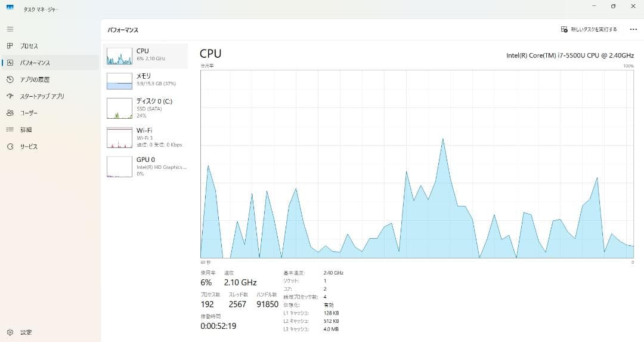Select the GPU 0 resource item

point(119,167)
